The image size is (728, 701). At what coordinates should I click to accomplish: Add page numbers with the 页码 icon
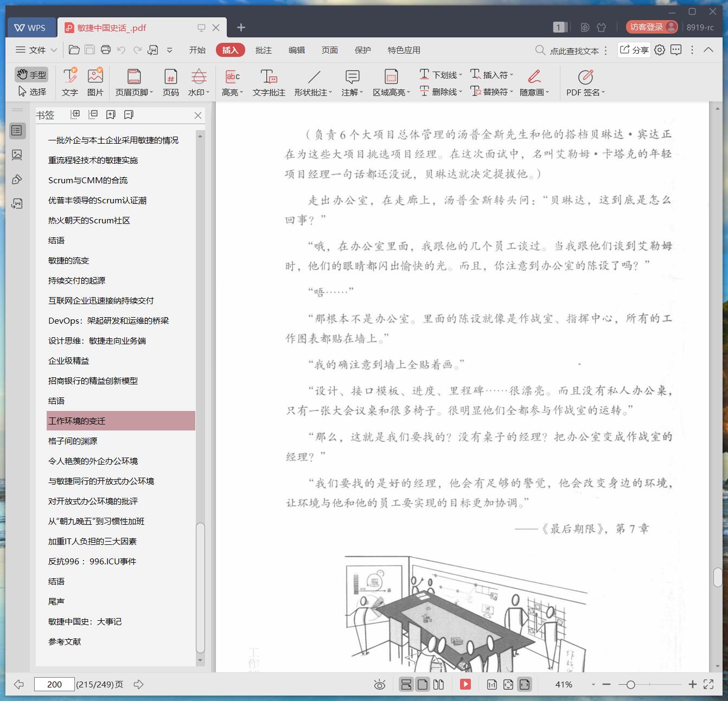click(171, 82)
